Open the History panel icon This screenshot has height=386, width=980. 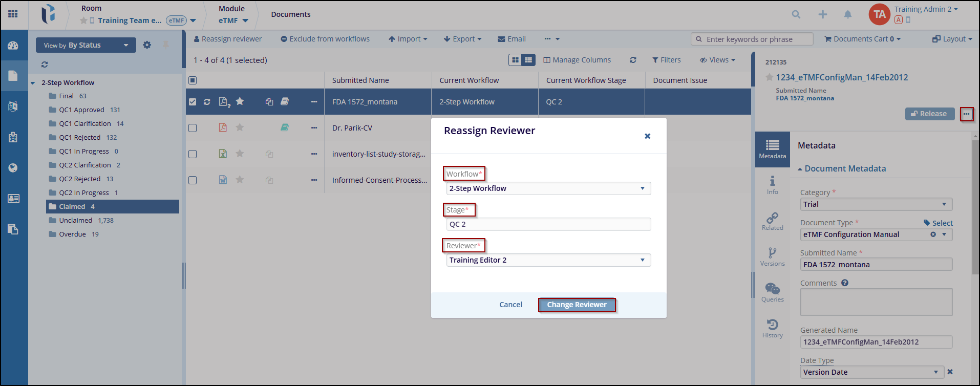[x=772, y=328]
